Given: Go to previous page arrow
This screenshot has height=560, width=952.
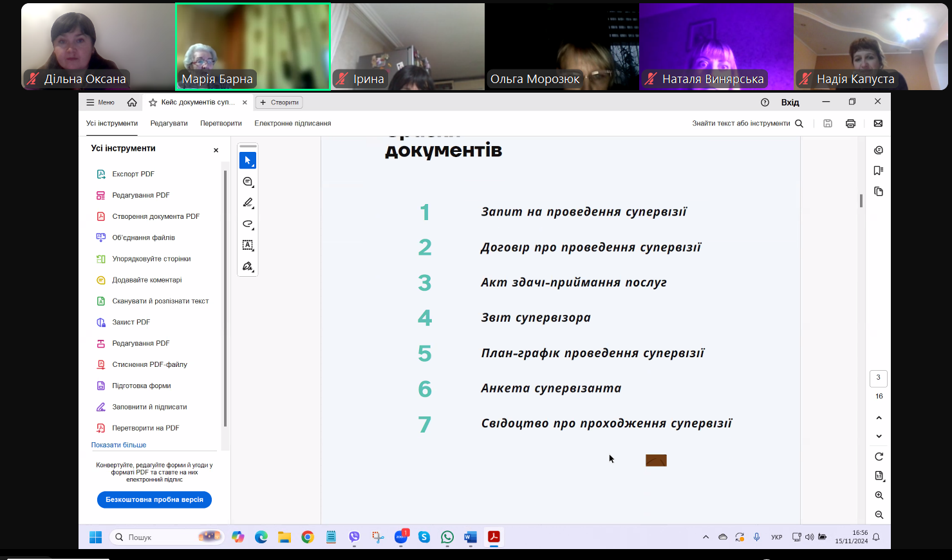Looking at the screenshot, I should click(879, 418).
